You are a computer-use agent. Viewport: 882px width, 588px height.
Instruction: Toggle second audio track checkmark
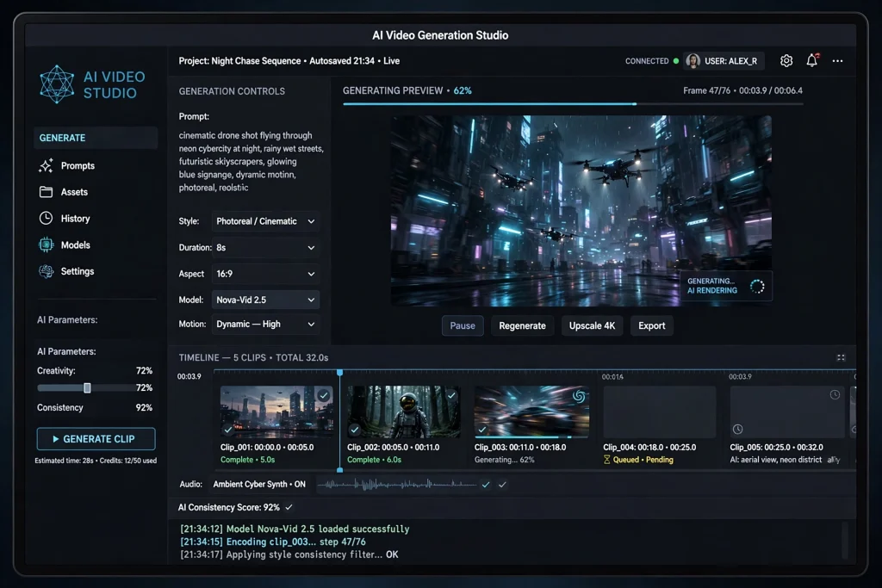[x=502, y=484]
